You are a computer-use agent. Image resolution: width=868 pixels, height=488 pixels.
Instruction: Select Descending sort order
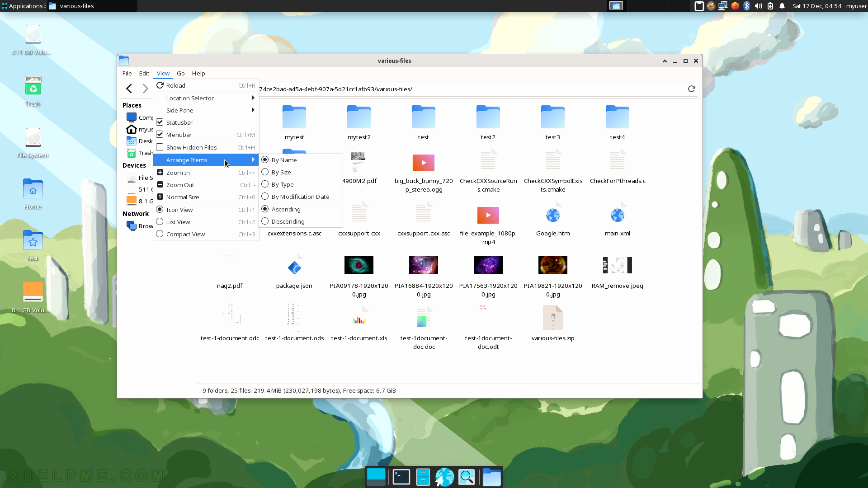[x=301, y=221]
